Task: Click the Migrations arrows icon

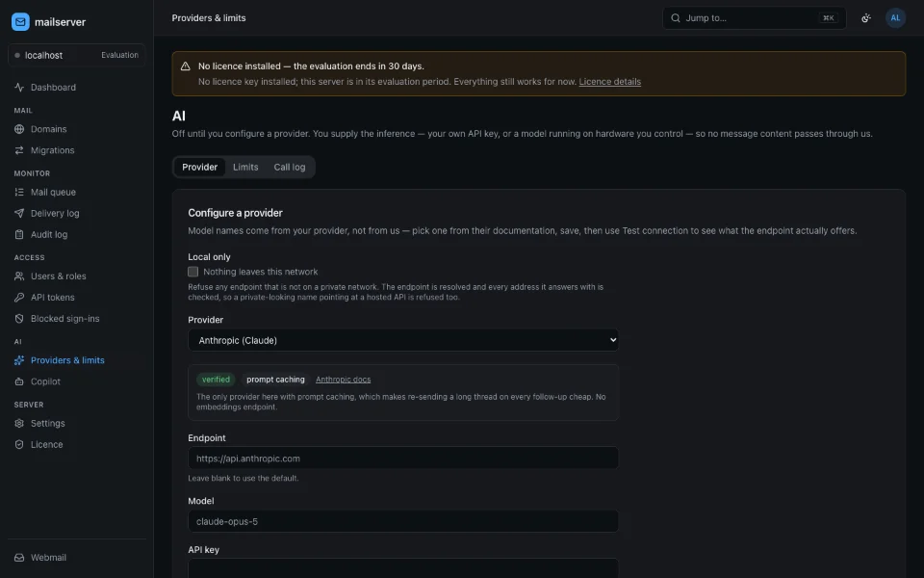Action: (x=19, y=150)
